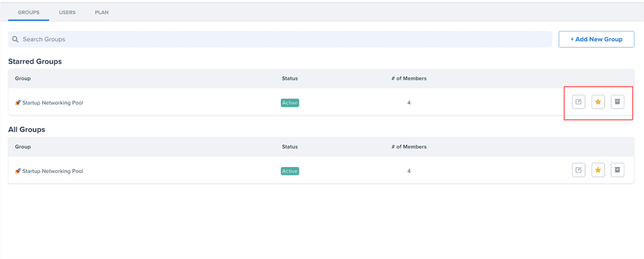Select the Groups tab
This screenshot has height=259, width=644.
point(29,12)
